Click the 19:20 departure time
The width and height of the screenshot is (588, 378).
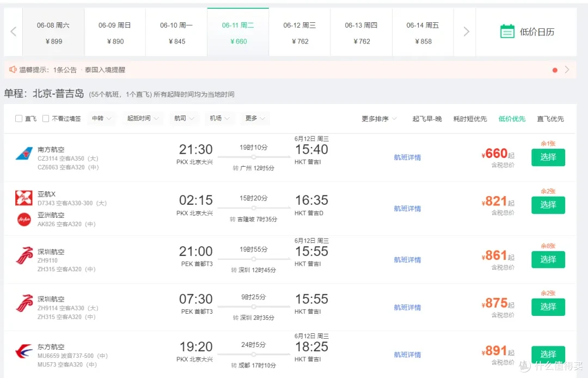(x=196, y=346)
